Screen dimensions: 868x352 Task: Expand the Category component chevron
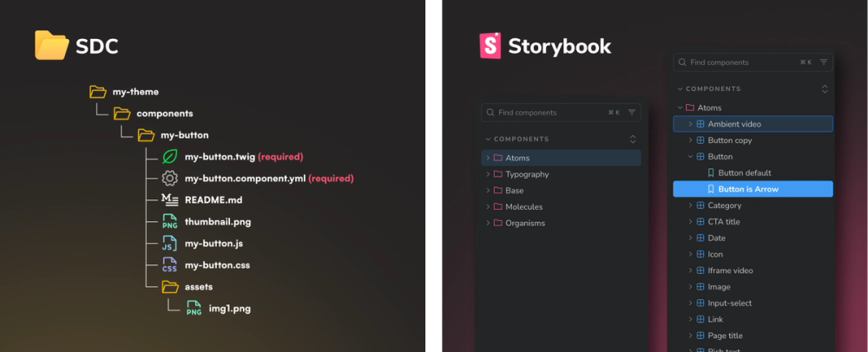click(x=690, y=205)
